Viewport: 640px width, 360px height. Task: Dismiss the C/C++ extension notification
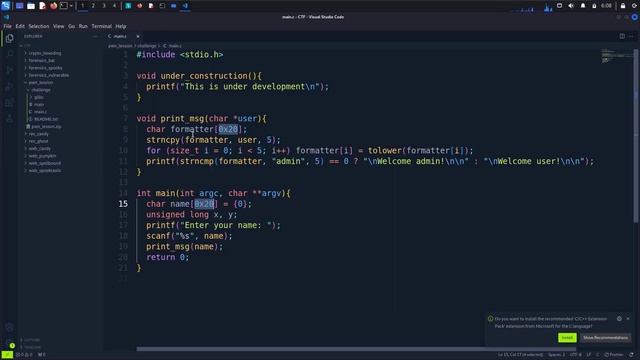(x=628, y=318)
